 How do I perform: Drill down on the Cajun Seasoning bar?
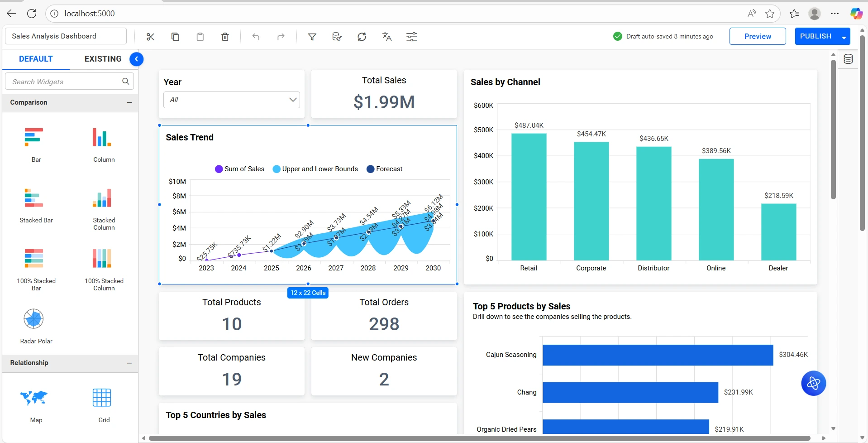(x=658, y=355)
